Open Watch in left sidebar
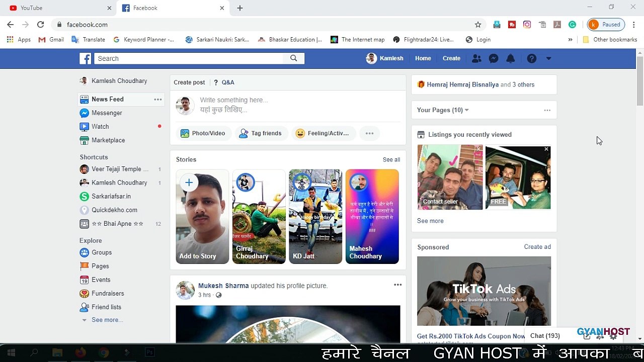644x362 pixels. [100, 127]
